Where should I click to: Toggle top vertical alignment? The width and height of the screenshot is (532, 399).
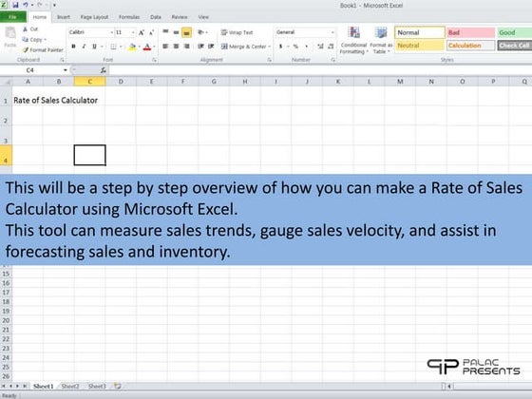165,32
